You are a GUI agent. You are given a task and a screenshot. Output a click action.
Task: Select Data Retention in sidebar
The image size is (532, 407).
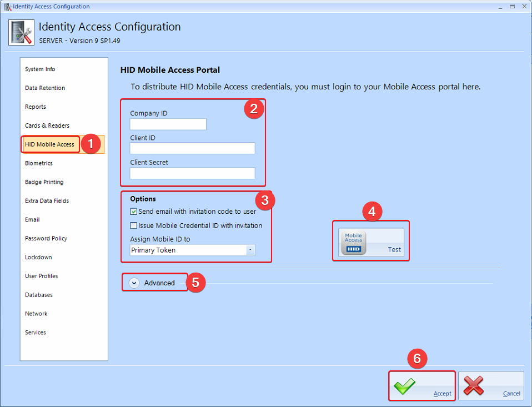click(x=45, y=88)
